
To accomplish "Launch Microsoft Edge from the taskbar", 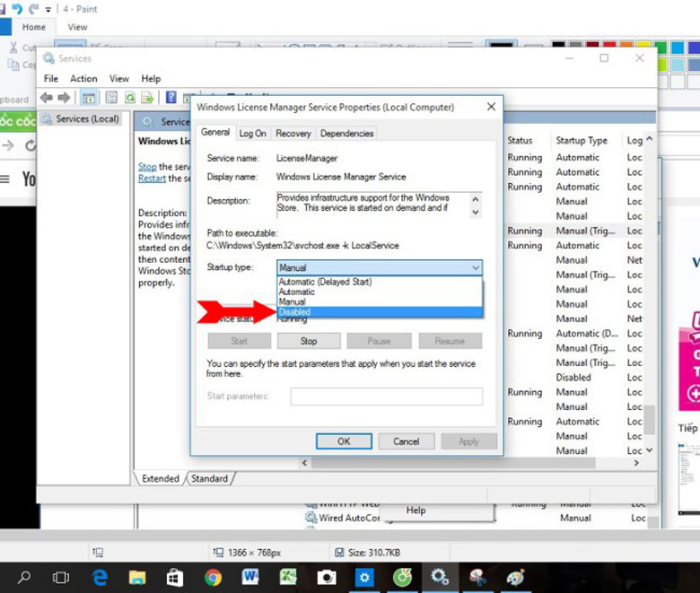I will pos(100,578).
